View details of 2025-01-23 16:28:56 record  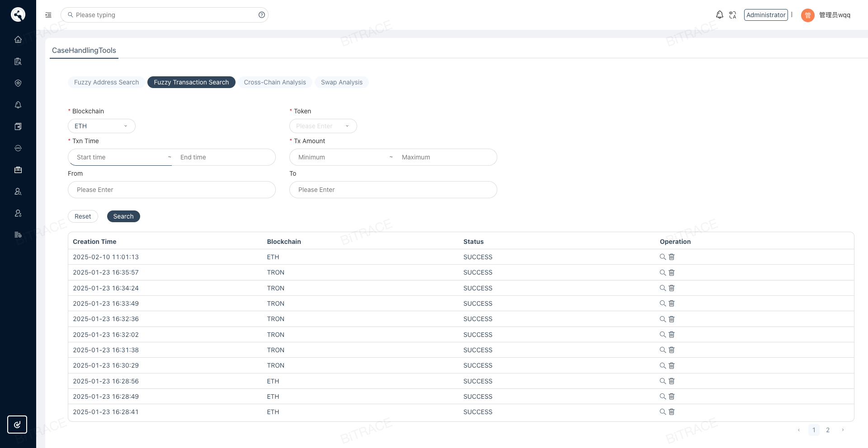[x=663, y=381]
